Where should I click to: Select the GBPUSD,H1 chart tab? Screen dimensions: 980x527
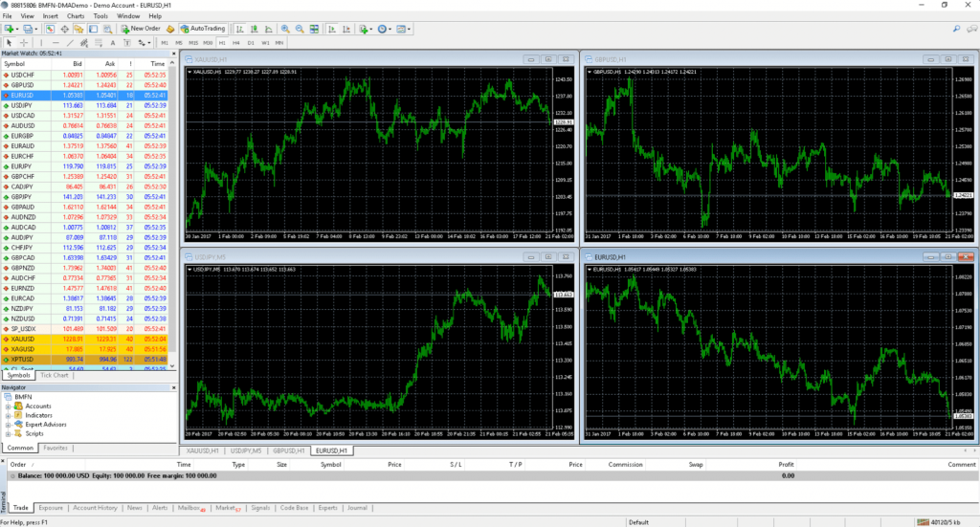click(289, 450)
